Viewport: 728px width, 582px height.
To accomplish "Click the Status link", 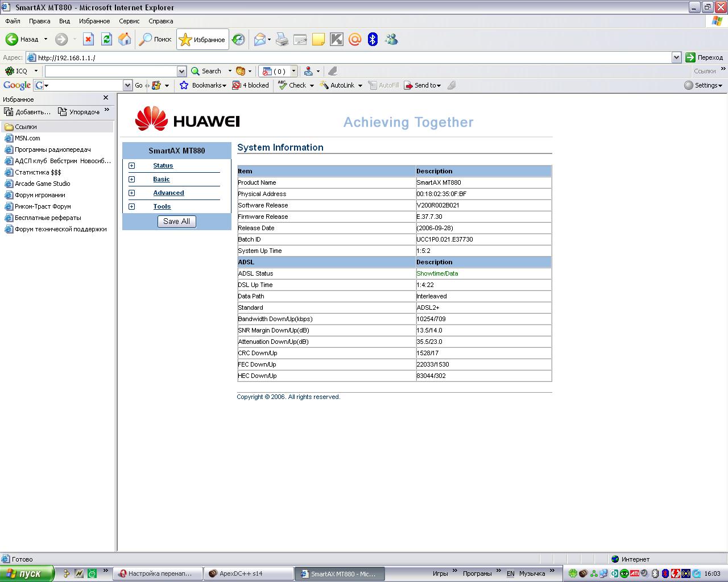I will pyautogui.click(x=163, y=165).
